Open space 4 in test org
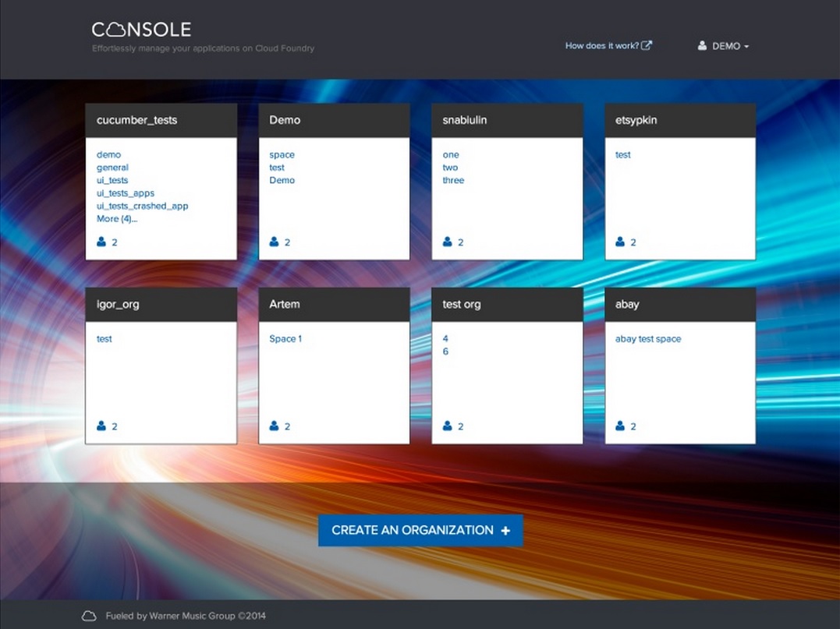 tap(445, 339)
